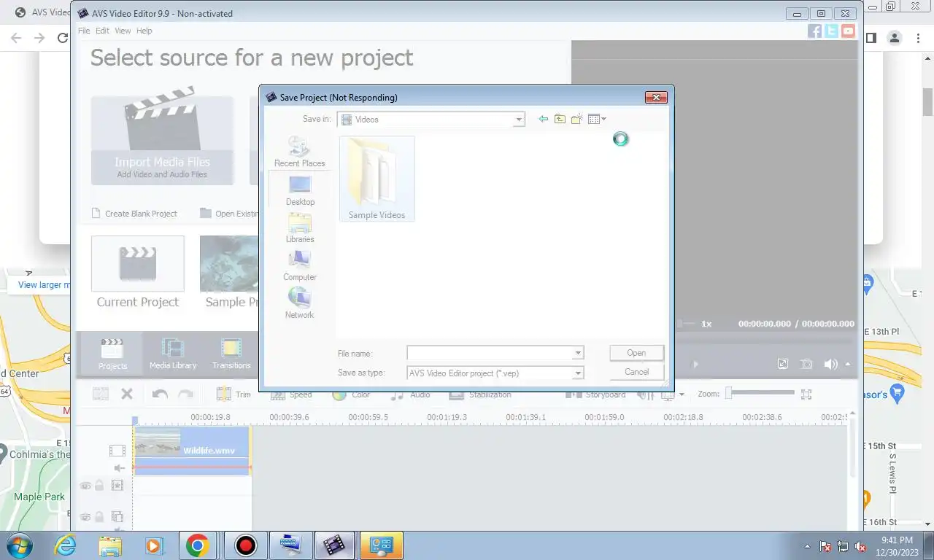Open the File menu
Viewport: 934px width, 560px height.
(x=84, y=31)
